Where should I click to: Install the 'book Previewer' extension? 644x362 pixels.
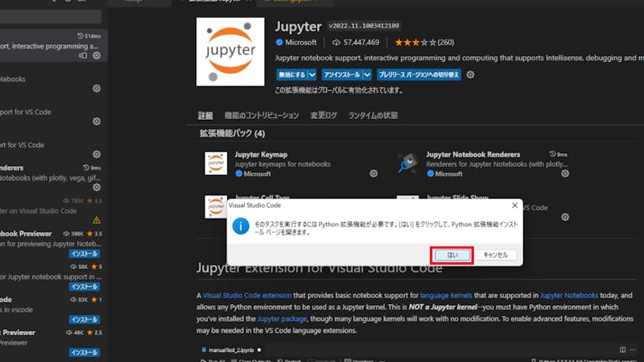[84, 254]
